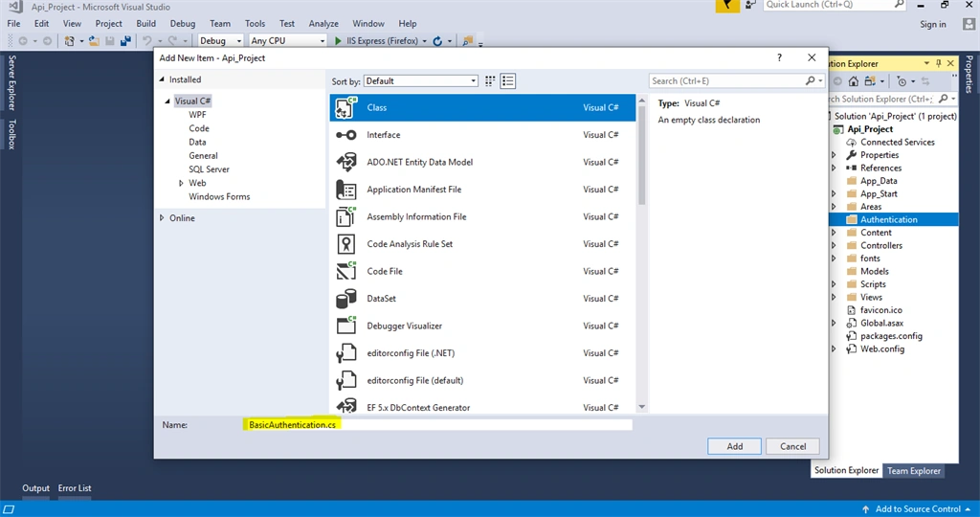Open the Project menu
This screenshot has width=980, height=517.
click(x=109, y=24)
